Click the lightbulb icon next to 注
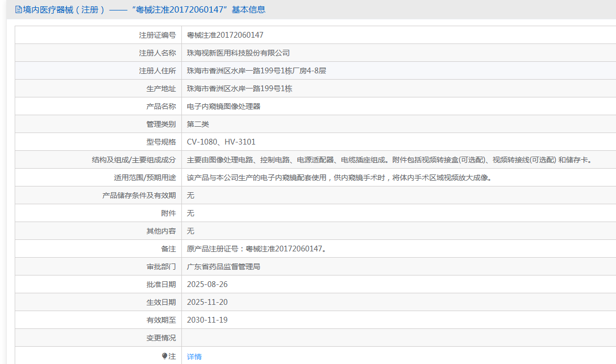 click(165, 356)
